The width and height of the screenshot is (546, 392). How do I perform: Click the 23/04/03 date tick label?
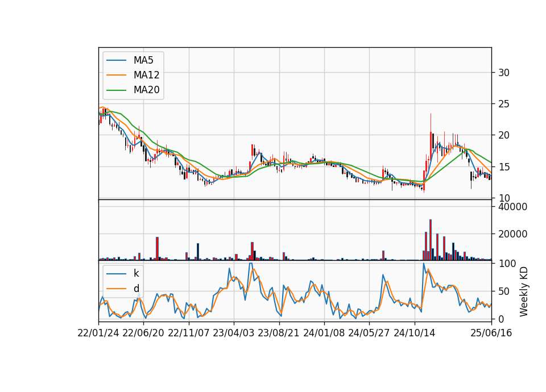coord(234,333)
